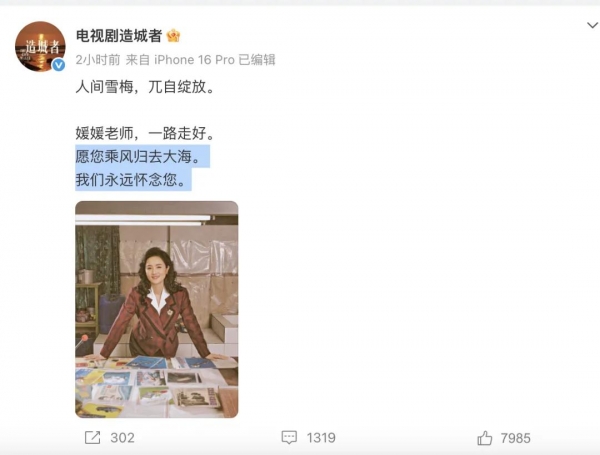Image resolution: width=600 pixels, height=455 pixels.
Task: Click the comment count 1319
Action: click(x=321, y=438)
